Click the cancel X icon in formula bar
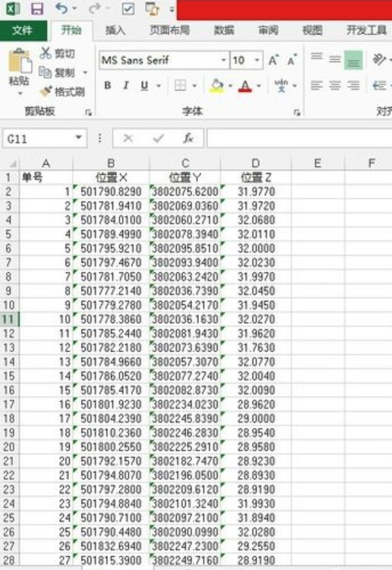The height and width of the screenshot is (570, 392). click(128, 138)
